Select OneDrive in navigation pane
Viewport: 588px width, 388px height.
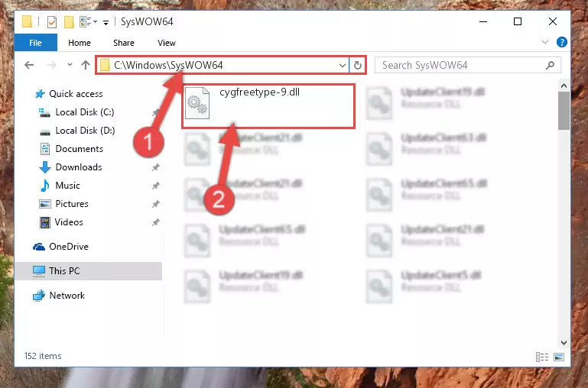[x=69, y=247]
